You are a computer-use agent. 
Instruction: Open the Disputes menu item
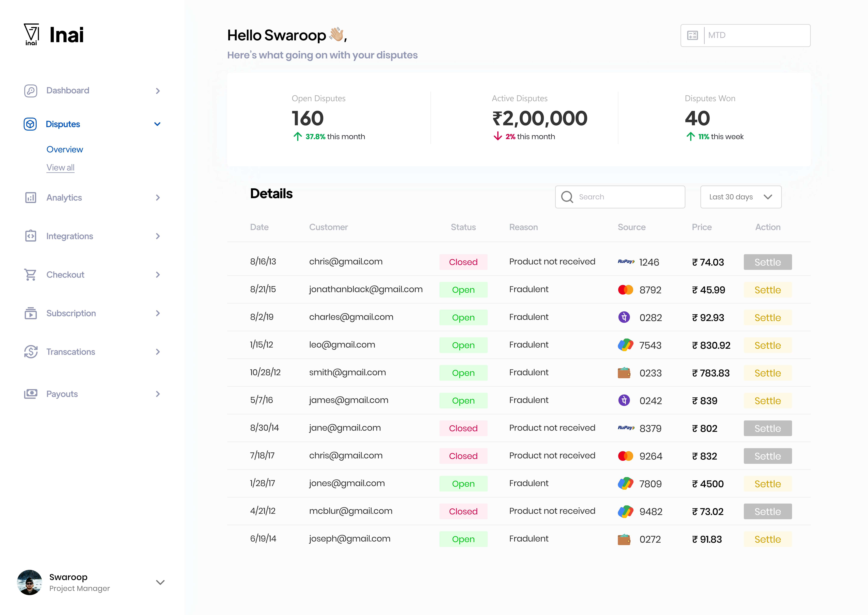tap(63, 124)
